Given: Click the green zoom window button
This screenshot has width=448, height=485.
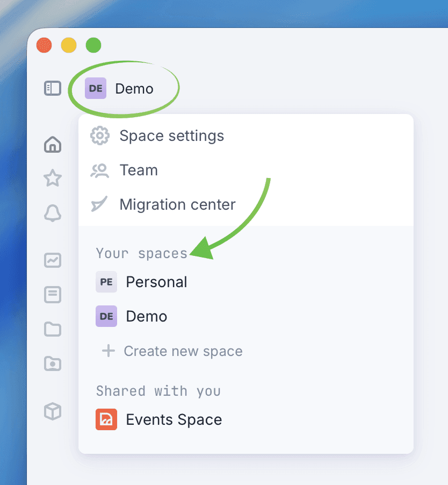Looking at the screenshot, I should [x=93, y=45].
